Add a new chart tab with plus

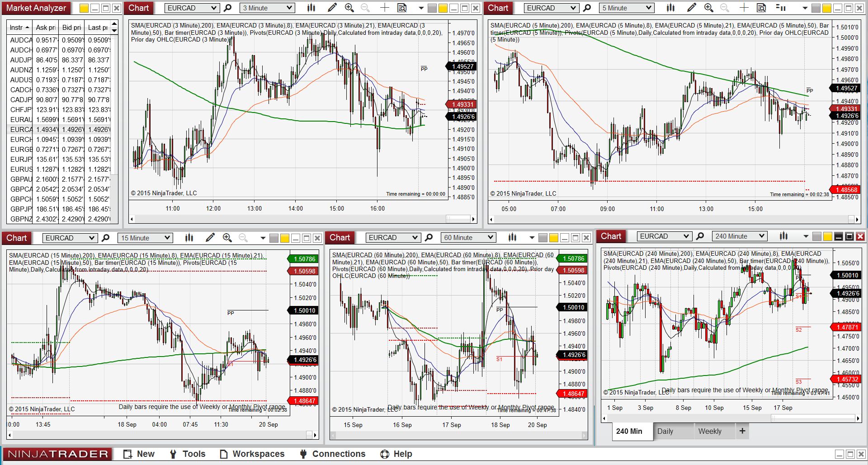point(742,431)
